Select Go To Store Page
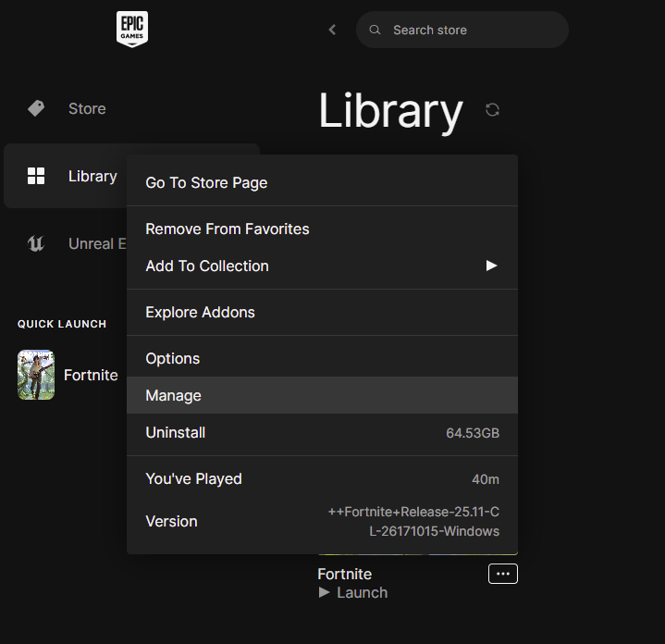 point(206,182)
